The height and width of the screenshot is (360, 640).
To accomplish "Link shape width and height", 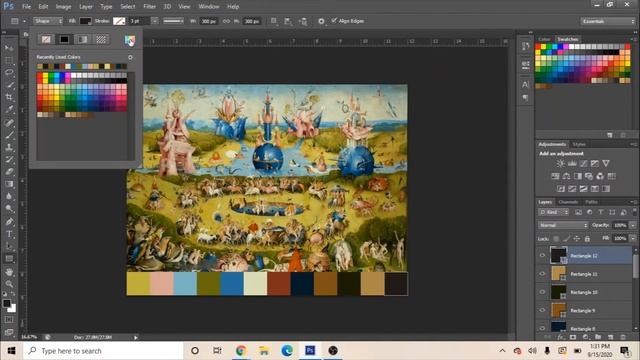I will 226,21.
